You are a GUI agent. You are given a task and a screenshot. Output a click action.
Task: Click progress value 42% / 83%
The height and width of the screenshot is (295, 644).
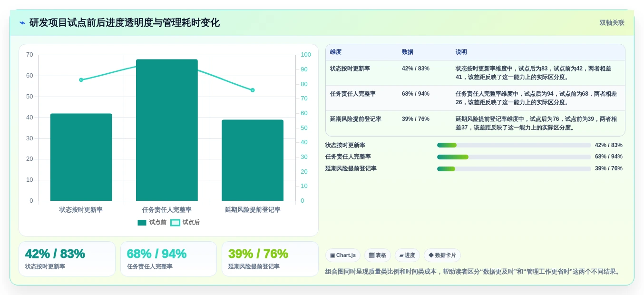[x=609, y=145]
